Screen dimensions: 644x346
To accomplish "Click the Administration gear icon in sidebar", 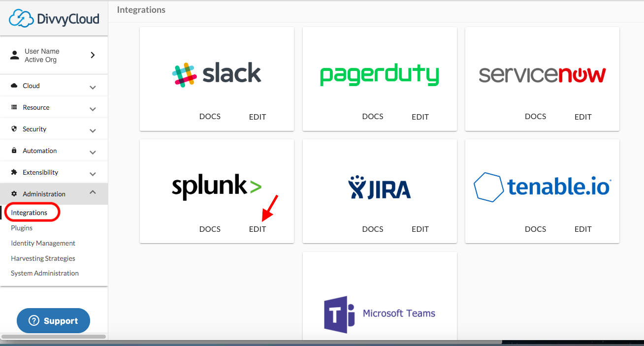I will (x=14, y=194).
